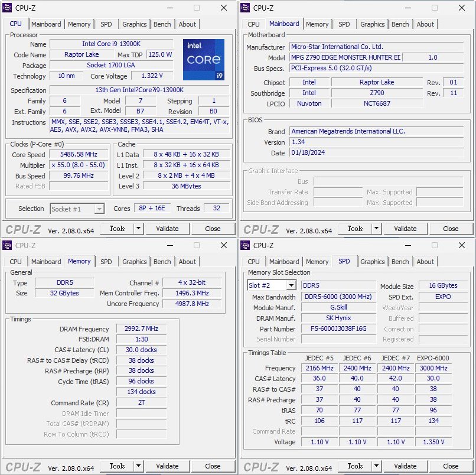Screen dimensions: 476x475
Task: Click Validate in the SPD tab window
Action: pyautogui.click(x=405, y=466)
